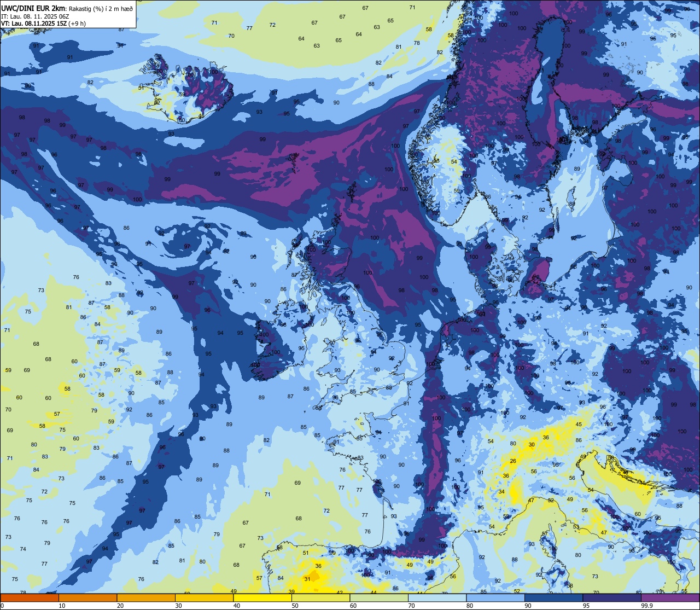The image size is (700, 610).
Task: Click the map value "45" in the yellow area
Action: click(x=579, y=424)
